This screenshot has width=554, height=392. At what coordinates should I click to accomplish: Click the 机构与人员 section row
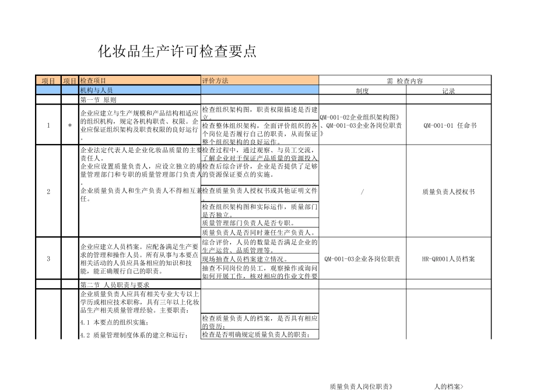[x=140, y=90]
